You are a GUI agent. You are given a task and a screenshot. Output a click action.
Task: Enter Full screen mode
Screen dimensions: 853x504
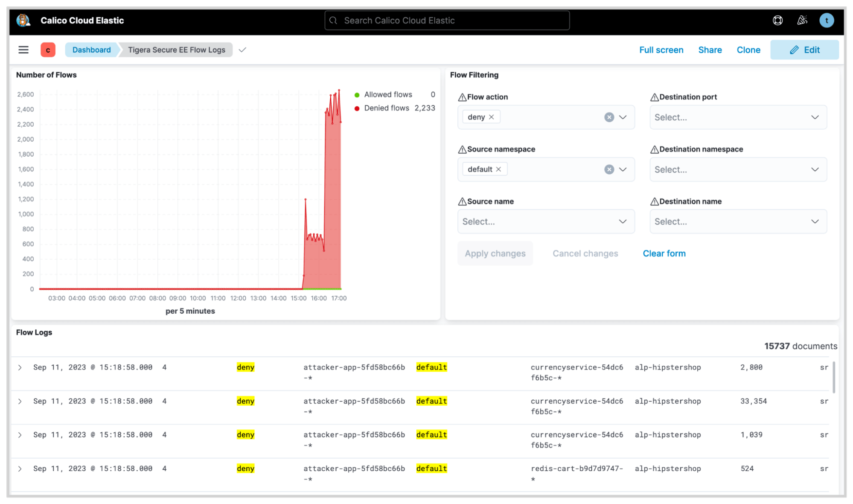coord(661,50)
